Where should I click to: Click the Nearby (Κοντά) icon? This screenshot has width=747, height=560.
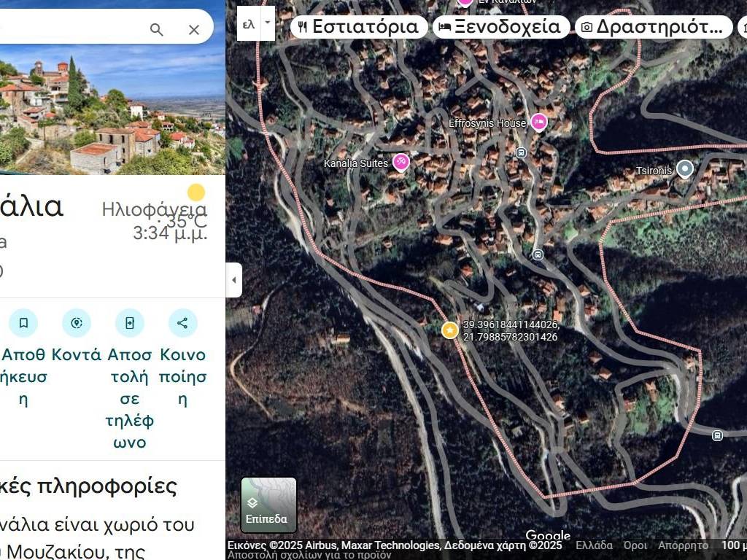(x=76, y=323)
